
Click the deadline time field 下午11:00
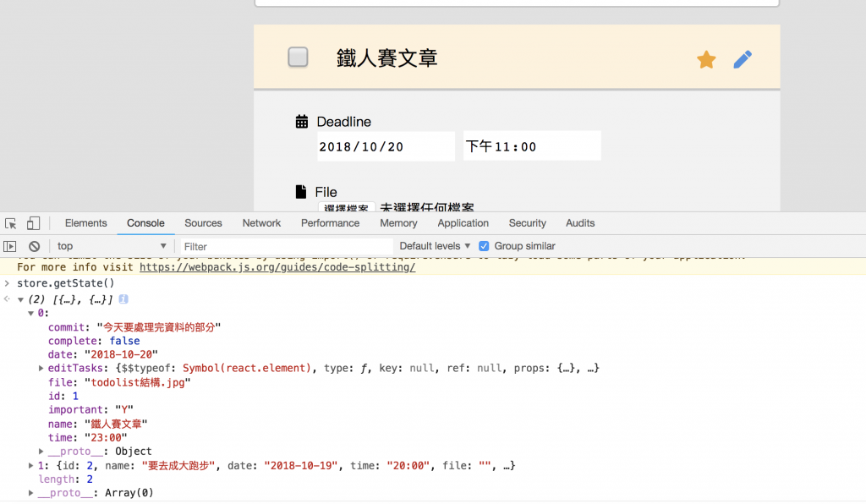pos(532,146)
